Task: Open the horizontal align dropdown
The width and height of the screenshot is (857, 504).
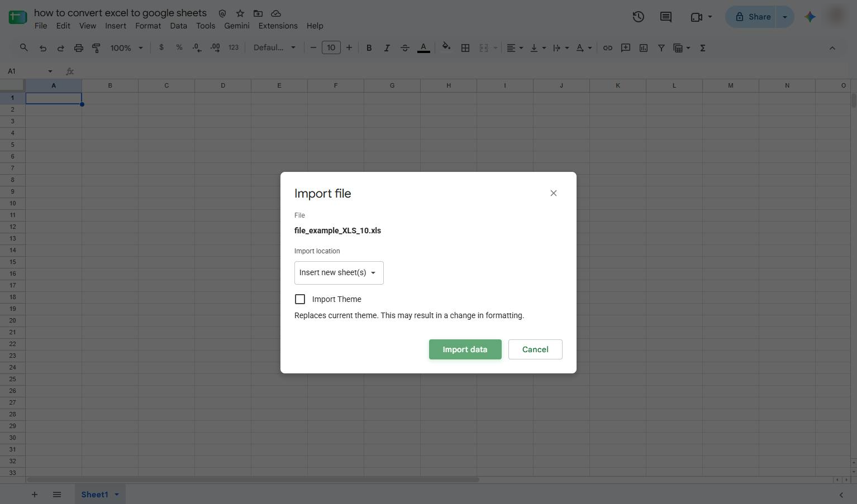Action: coord(515,48)
